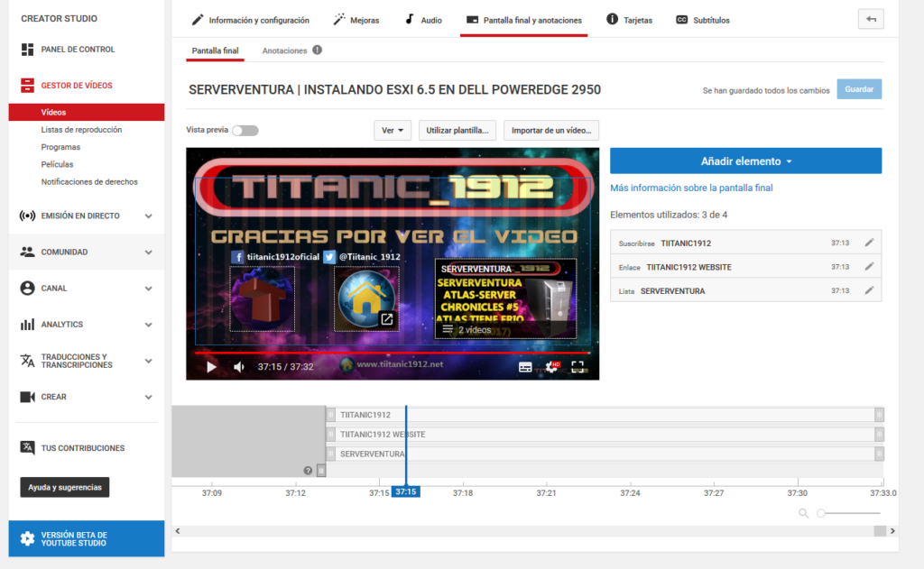Expand the Analytics section chevron

pos(149,325)
